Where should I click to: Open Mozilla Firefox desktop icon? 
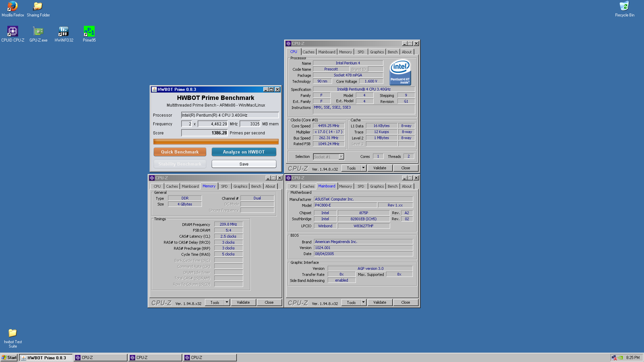pos(13,9)
